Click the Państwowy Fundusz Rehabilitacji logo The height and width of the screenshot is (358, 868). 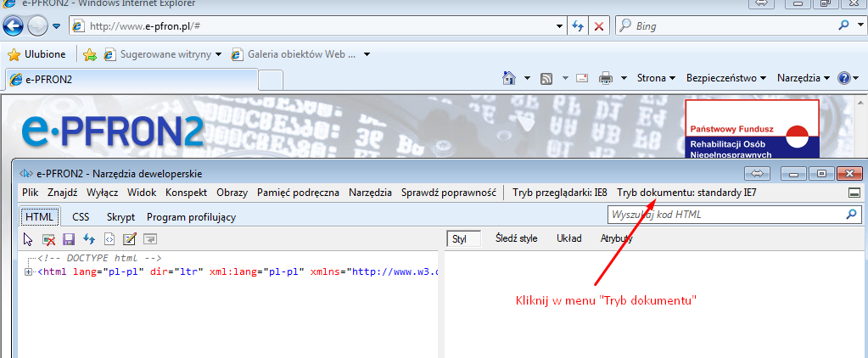752,129
